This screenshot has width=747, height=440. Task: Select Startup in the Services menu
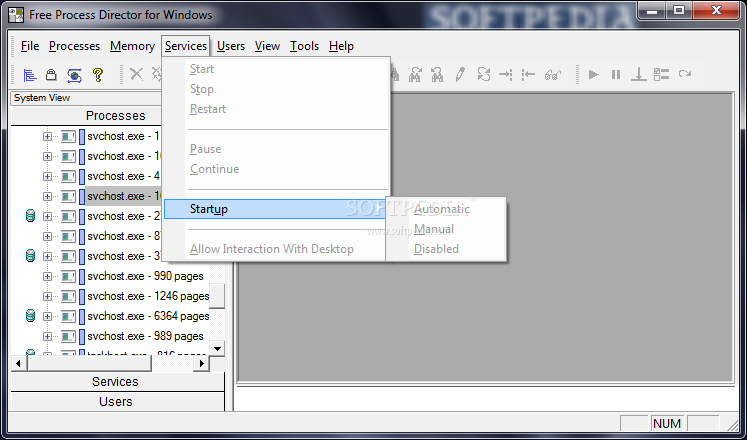point(275,209)
